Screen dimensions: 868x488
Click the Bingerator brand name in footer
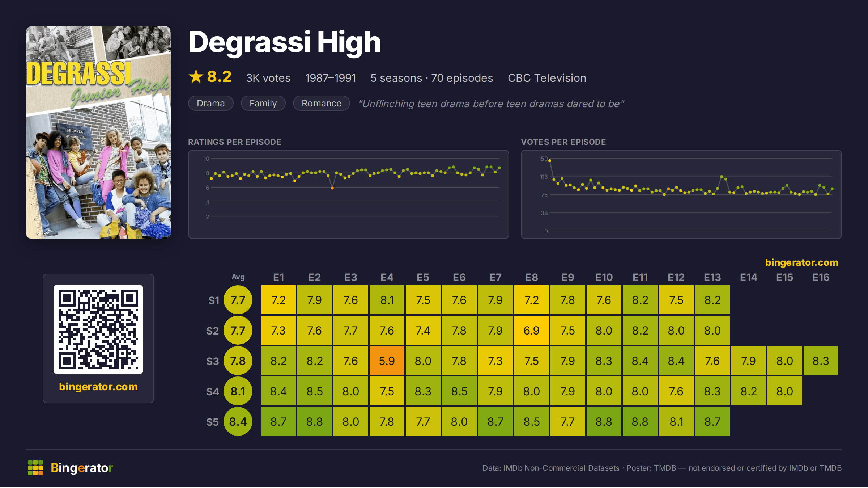82,468
